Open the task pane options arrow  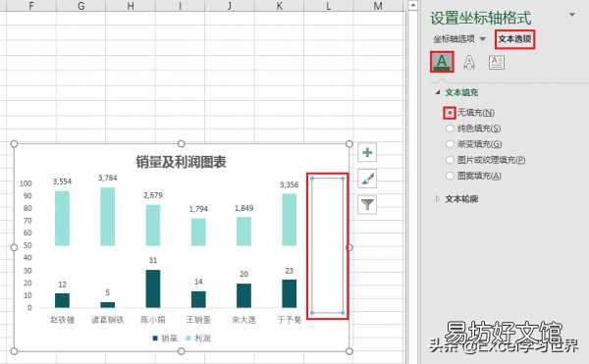click(x=572, y=15)
